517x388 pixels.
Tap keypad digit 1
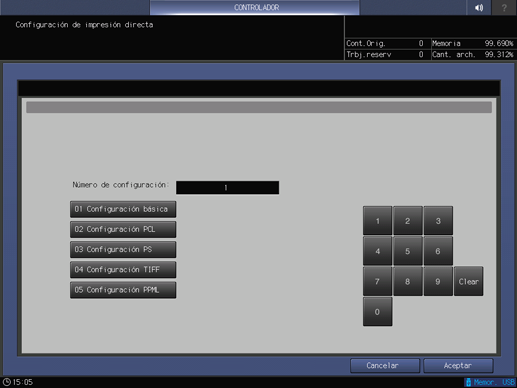click(377, 221)
